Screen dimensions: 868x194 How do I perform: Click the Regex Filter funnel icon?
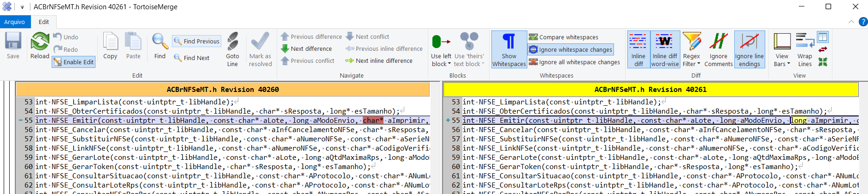click(691, 41)
